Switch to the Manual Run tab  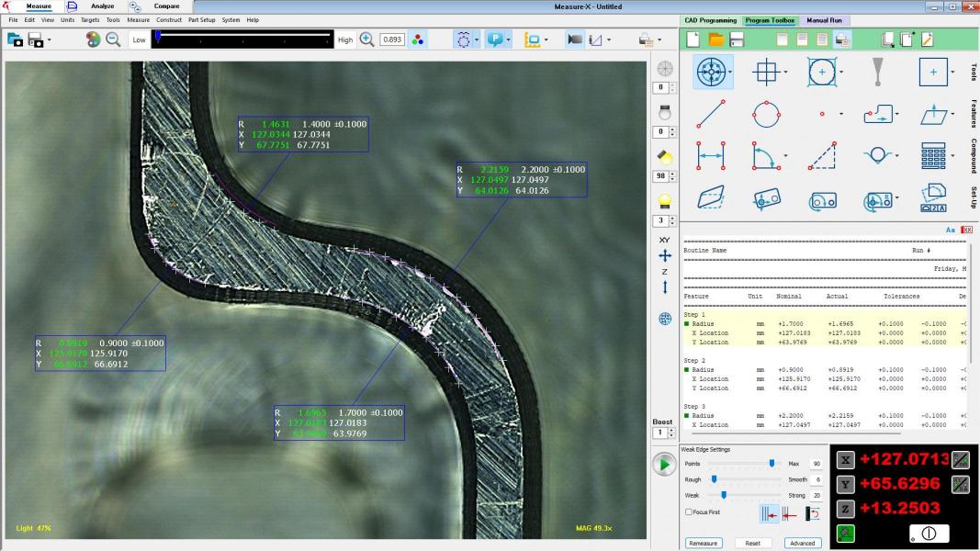[x=824, y=20]
